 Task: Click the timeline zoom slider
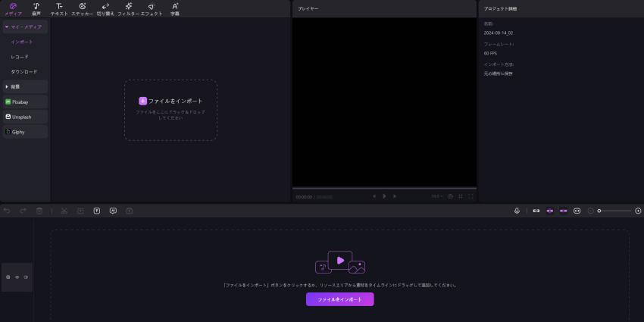click(614, 211)
